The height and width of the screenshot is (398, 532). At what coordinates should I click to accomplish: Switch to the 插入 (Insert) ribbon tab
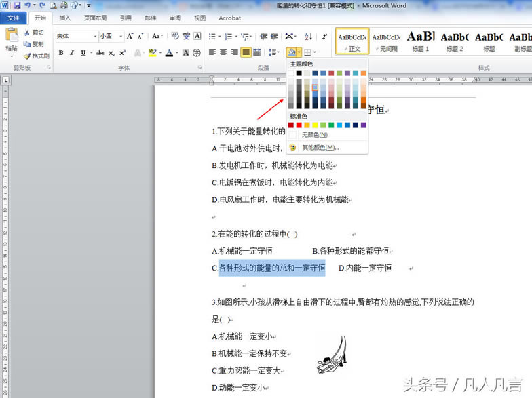click(64, 18)
